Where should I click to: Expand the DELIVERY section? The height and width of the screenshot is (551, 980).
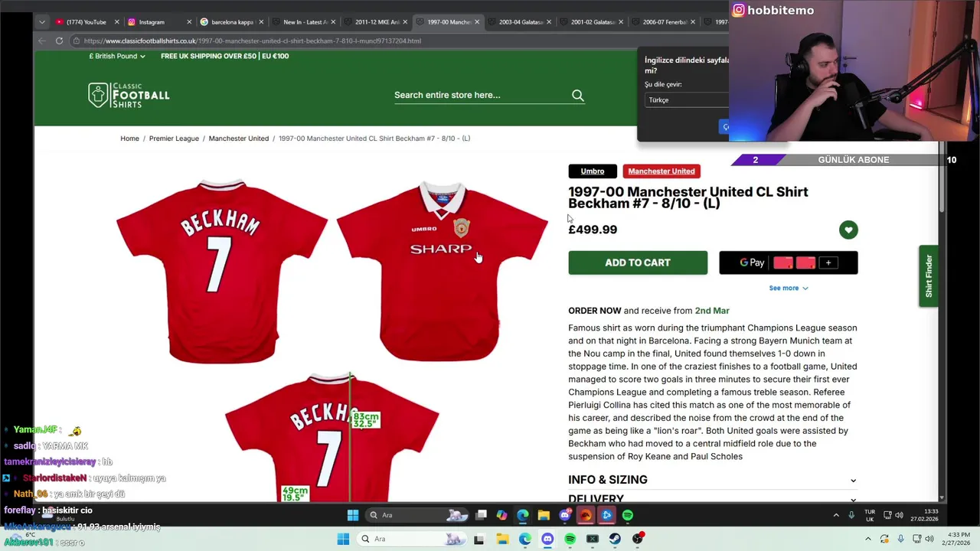coord(713,497)
